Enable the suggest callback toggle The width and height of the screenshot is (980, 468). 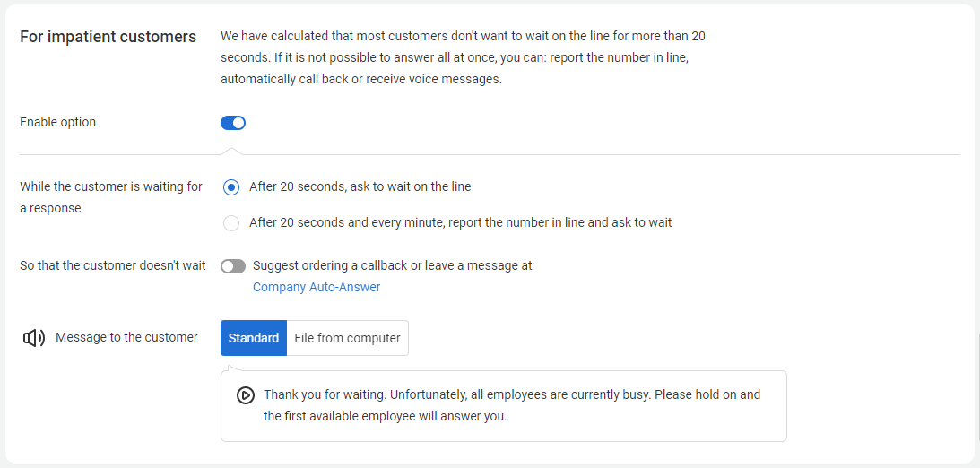click(233, 266)
